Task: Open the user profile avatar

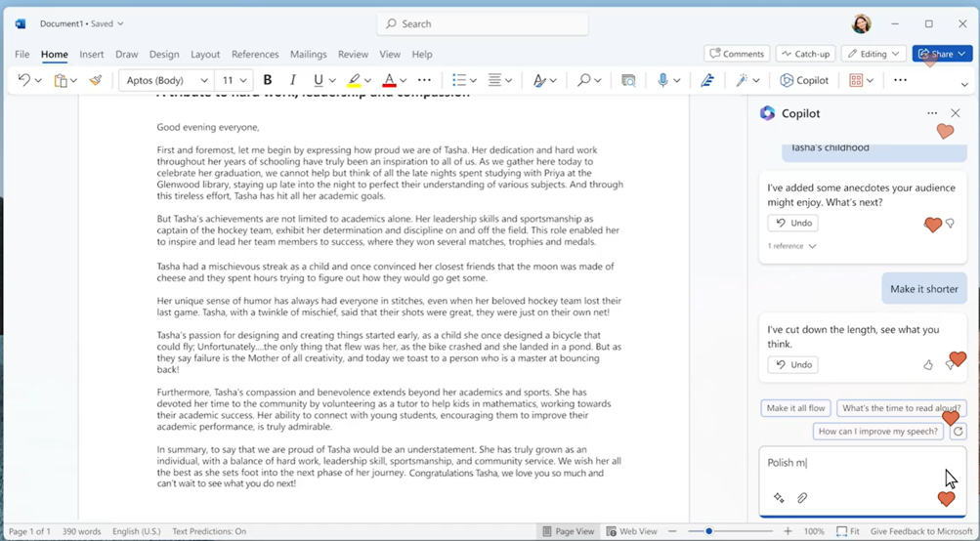Action: click(861, 23)
